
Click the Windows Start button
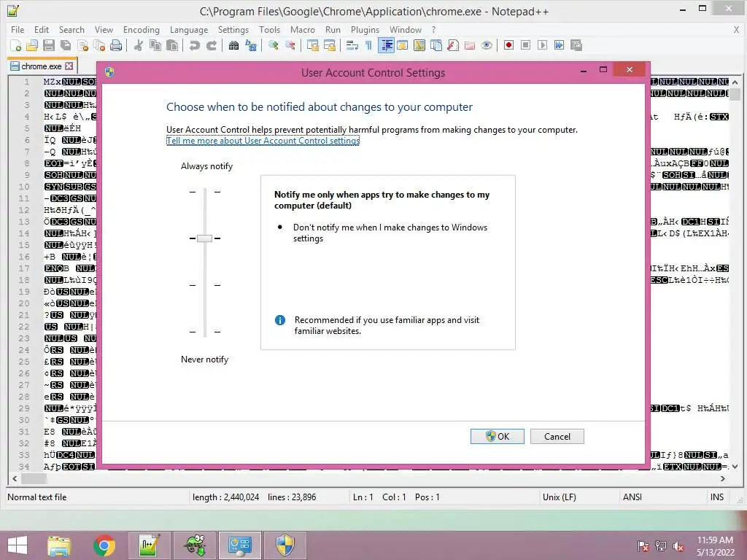[x=18, y=545]
